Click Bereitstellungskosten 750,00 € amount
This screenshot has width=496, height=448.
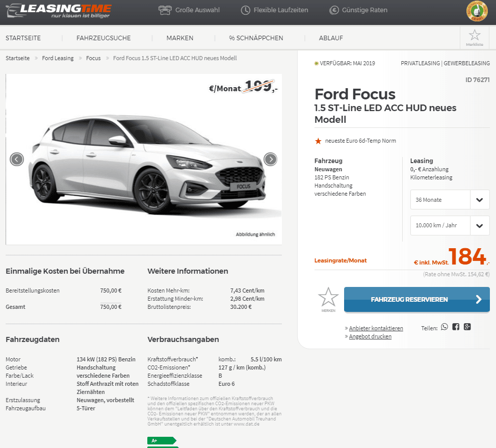111,290
